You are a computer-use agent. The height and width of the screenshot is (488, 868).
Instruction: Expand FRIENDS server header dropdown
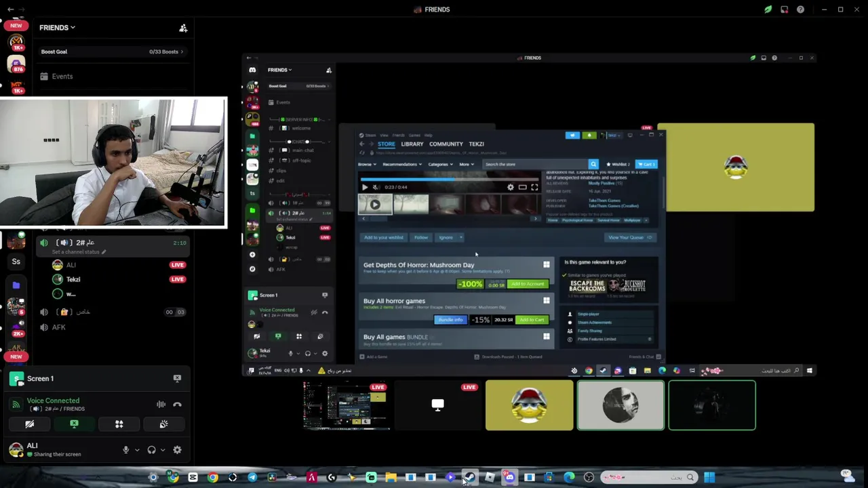(57, 28)
